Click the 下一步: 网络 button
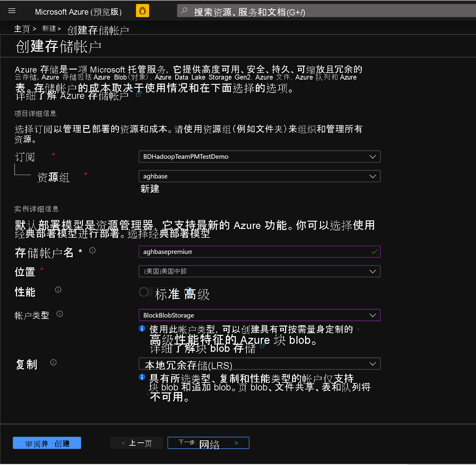Screen dimensions: 476x465 (x=208, y=443)
